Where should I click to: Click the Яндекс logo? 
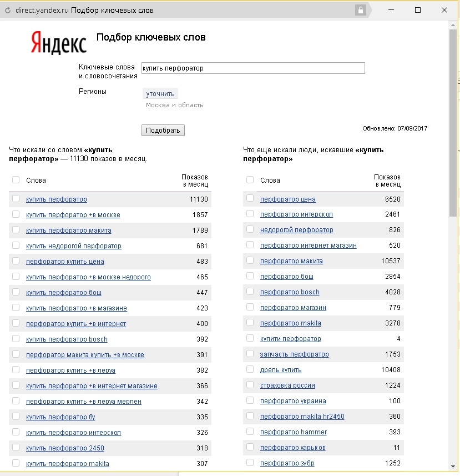(58, 43)
